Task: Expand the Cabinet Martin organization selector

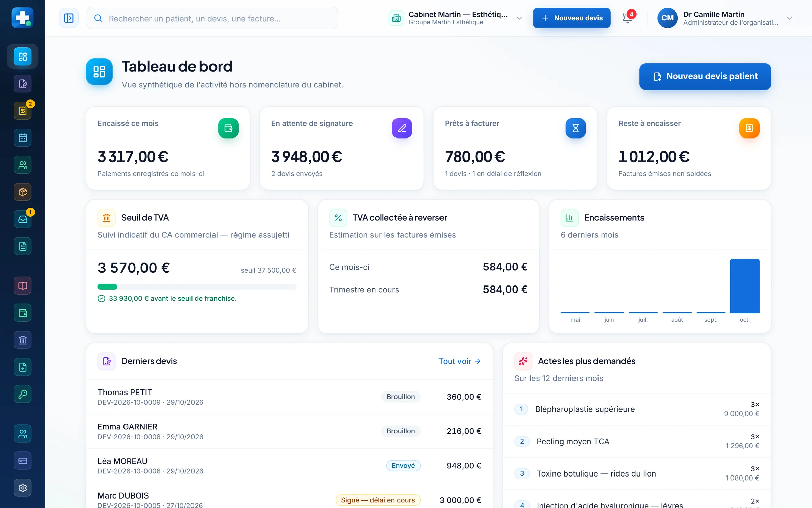Action: point(455,18)
